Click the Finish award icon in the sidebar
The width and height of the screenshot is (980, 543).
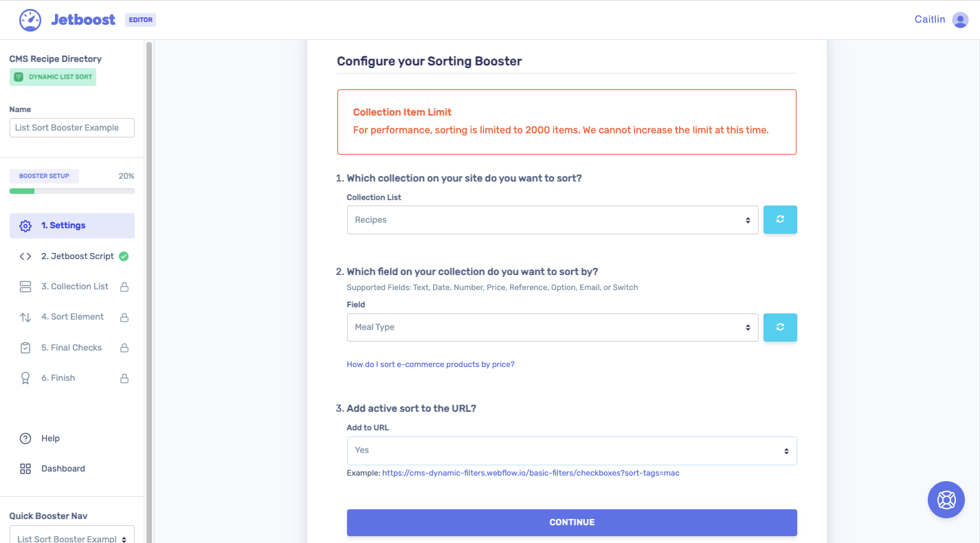[25, 377]
